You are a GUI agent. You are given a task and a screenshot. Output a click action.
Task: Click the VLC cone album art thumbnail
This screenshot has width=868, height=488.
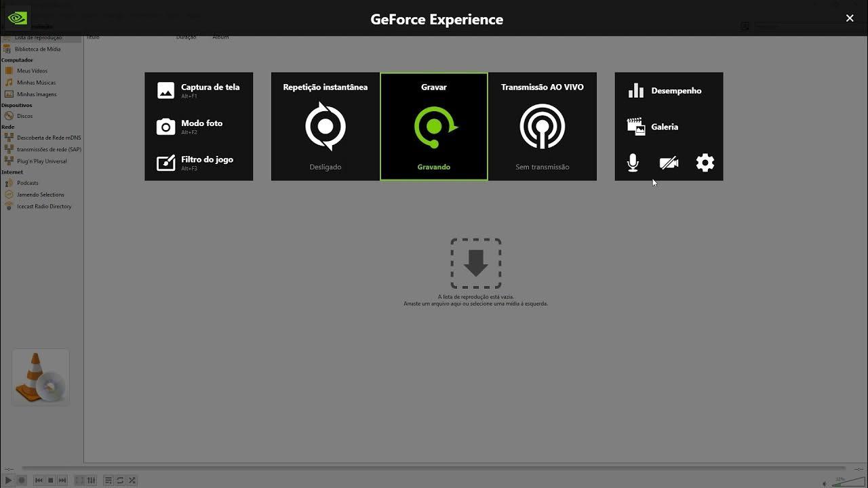click(x=41, y=378)
